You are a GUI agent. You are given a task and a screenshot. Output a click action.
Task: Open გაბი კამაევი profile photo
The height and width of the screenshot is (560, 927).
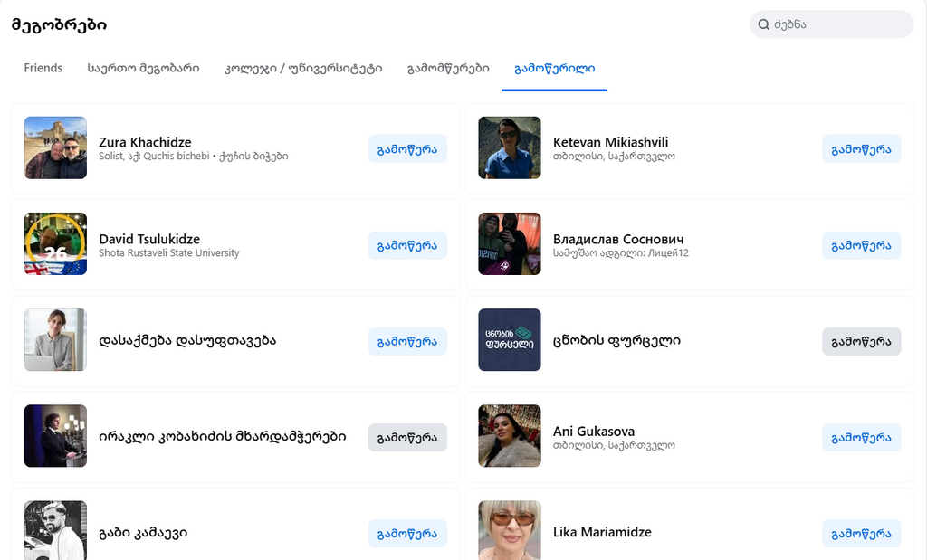pyautogui.click(x=55, y=530)
